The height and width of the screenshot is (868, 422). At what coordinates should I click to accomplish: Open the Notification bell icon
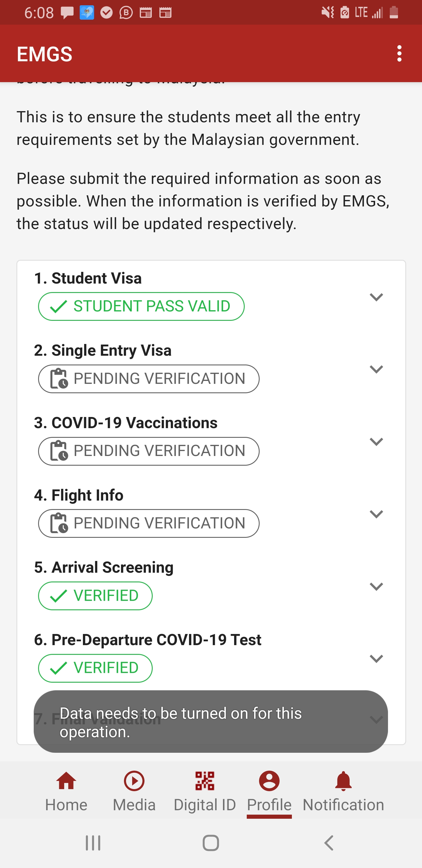343,781
